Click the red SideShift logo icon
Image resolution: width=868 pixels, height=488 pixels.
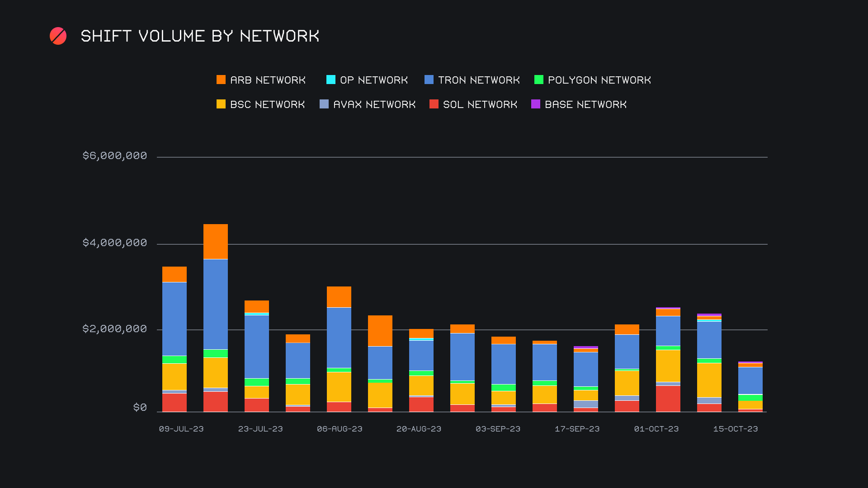[x=58, y=36]
